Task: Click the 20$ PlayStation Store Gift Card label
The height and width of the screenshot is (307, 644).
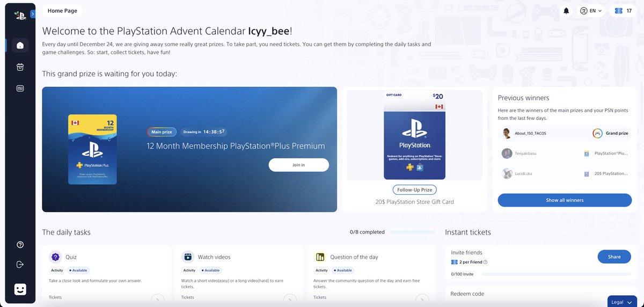Action: [x=414, y=202]
